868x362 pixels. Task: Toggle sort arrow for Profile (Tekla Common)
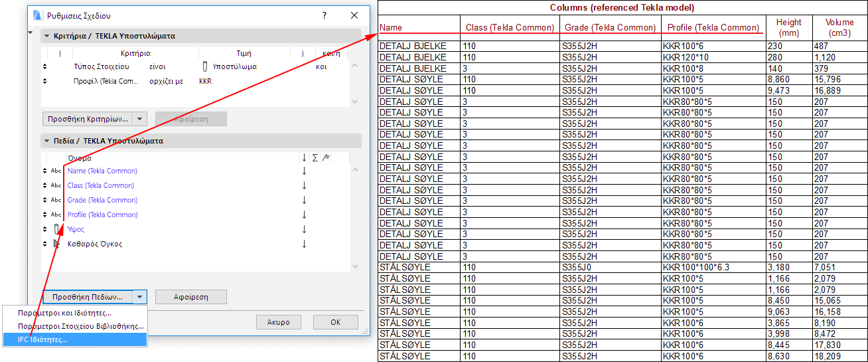304,215
